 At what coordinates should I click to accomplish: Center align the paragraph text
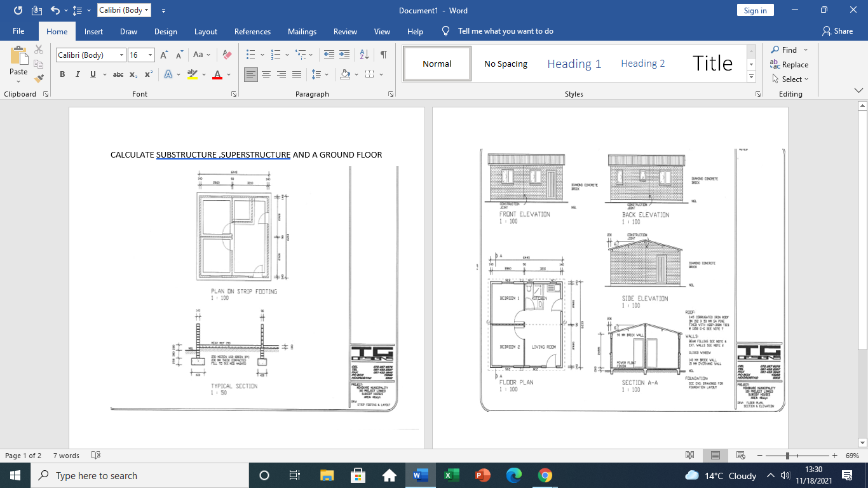coord(266,75)
